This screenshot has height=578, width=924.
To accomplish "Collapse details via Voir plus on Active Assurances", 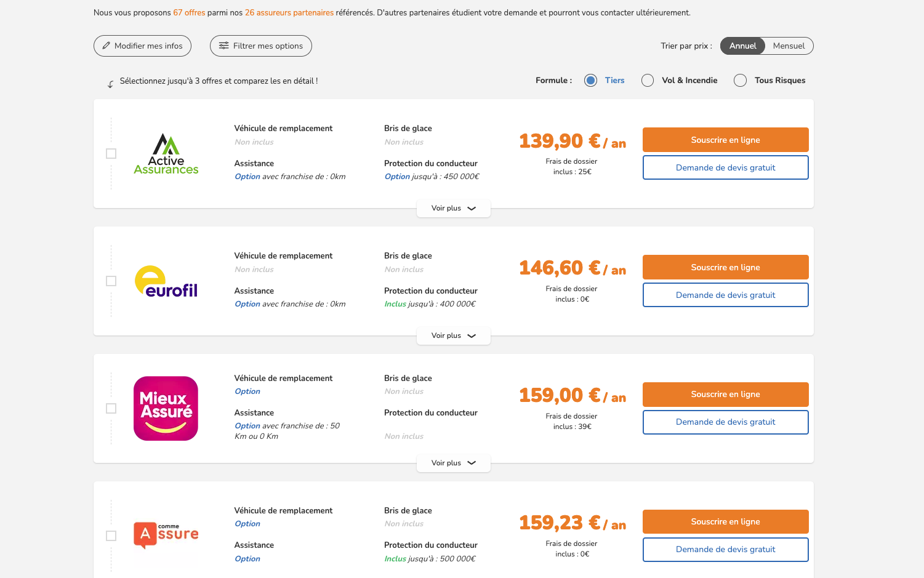I will coord(453,208).
